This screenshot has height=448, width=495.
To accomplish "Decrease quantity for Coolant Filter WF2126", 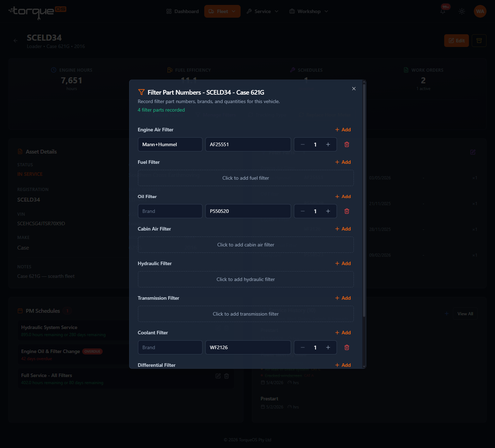I will [302, 347].
